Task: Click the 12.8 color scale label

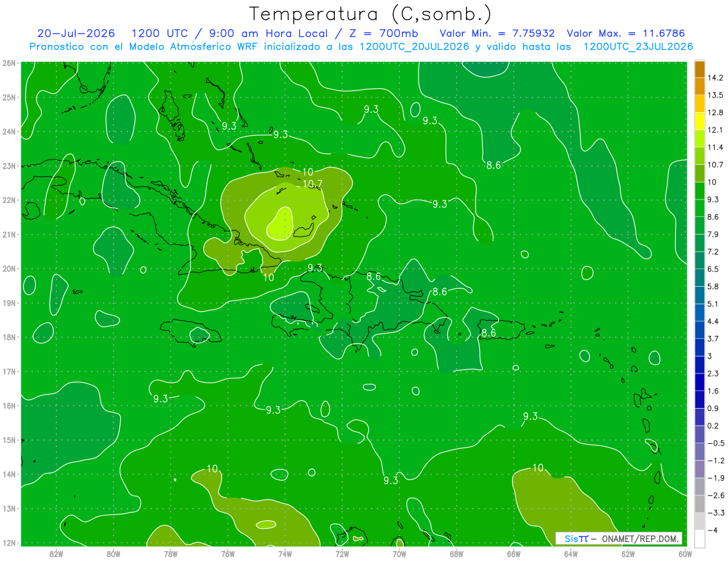Action: point(715,113)
